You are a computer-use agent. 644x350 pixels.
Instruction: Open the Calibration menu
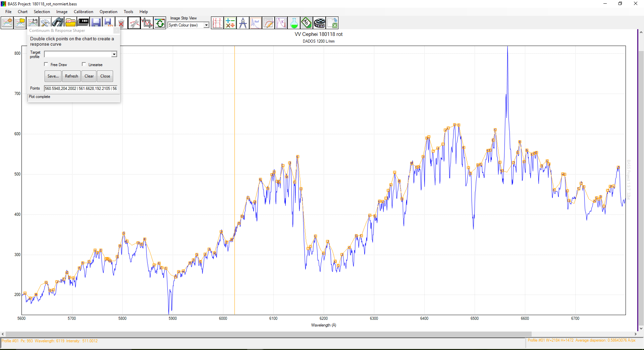[83, 12]
